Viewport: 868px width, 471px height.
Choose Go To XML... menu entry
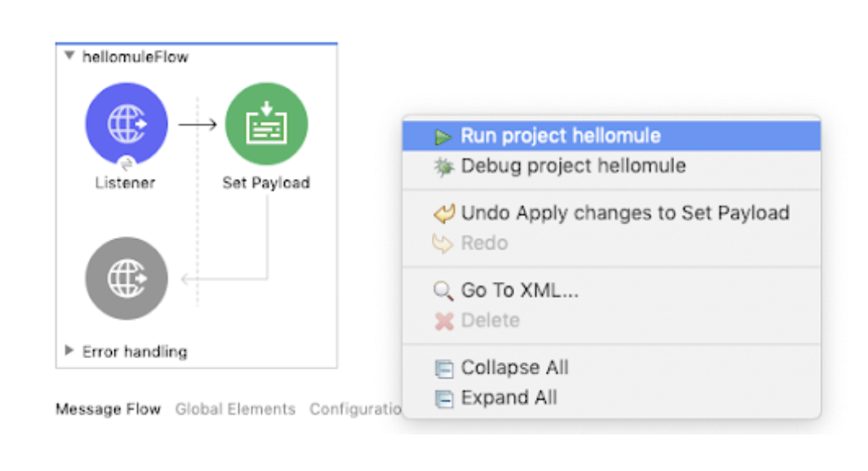coord(611,290)
